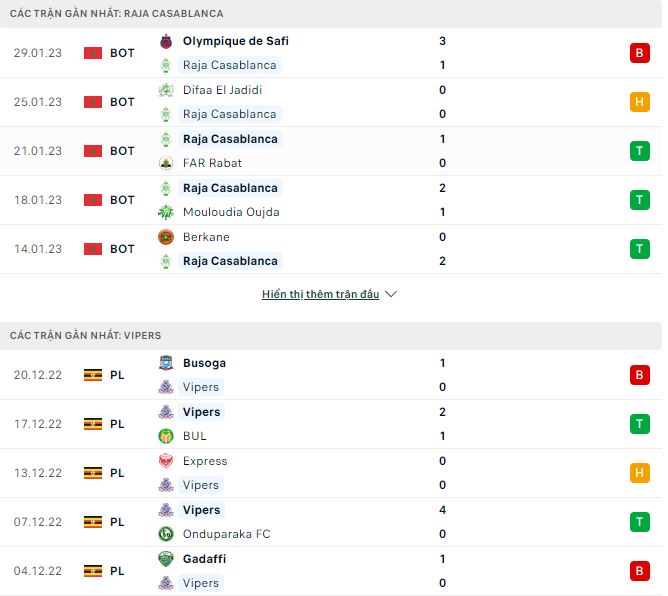Click the green T badge for 17.12.22
The height and width of the screenshot is (596, 668).
pyautogui.click(x=640, y=424)
